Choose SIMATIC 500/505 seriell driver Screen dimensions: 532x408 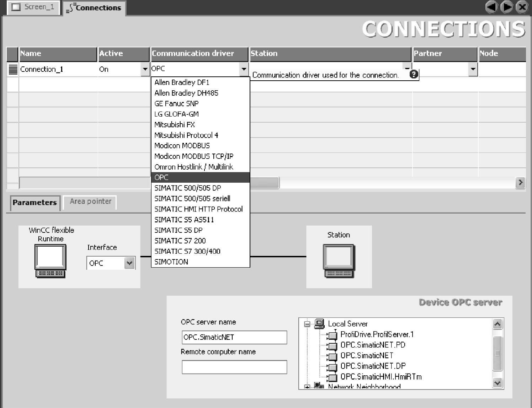pos(201,199)
